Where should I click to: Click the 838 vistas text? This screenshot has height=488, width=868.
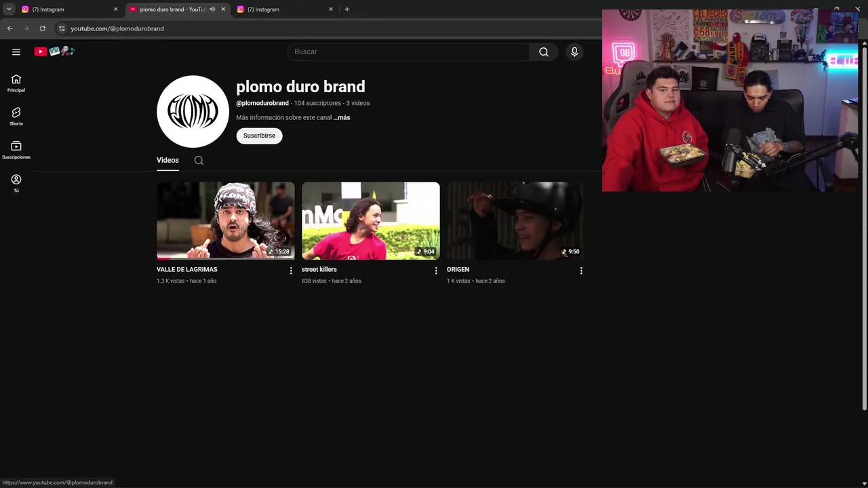(x=314, y=281)
